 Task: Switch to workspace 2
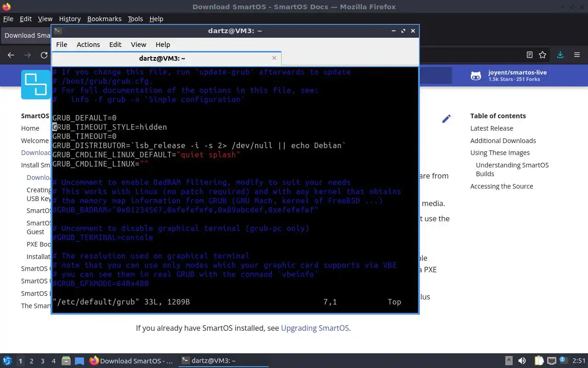31,361
